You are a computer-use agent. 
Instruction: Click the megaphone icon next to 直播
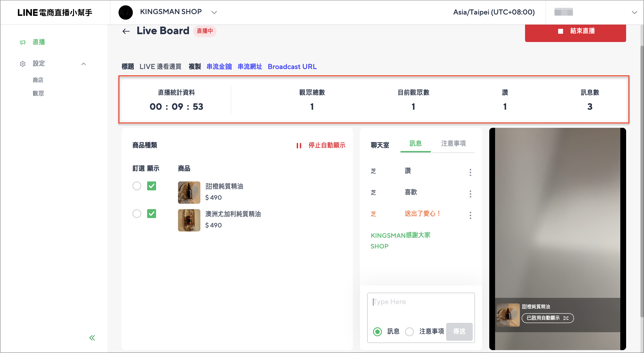tap(23, 42)
